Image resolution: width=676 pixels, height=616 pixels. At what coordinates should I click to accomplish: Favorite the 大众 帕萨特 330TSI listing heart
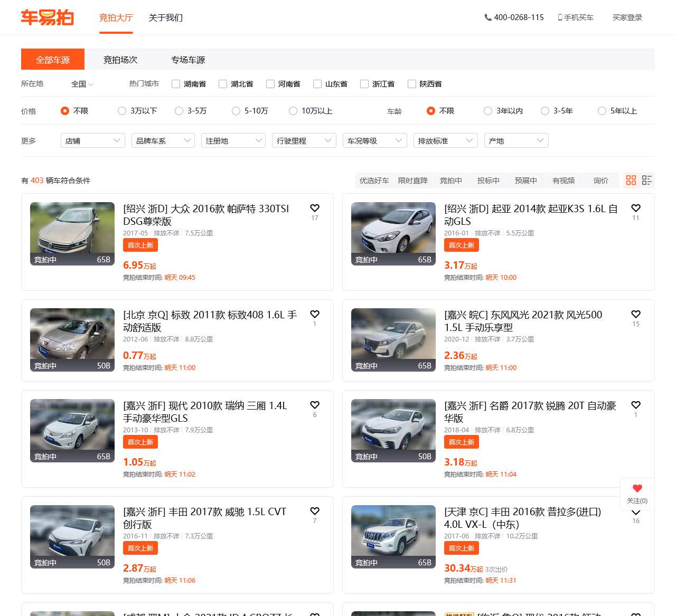pyautogui.click(x=315, y=208)
